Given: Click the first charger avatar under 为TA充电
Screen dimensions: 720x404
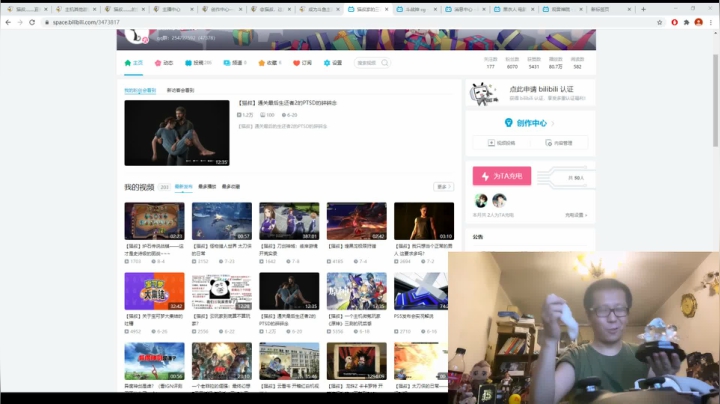Looking at the screenshot, I should (x=481, y=201).
